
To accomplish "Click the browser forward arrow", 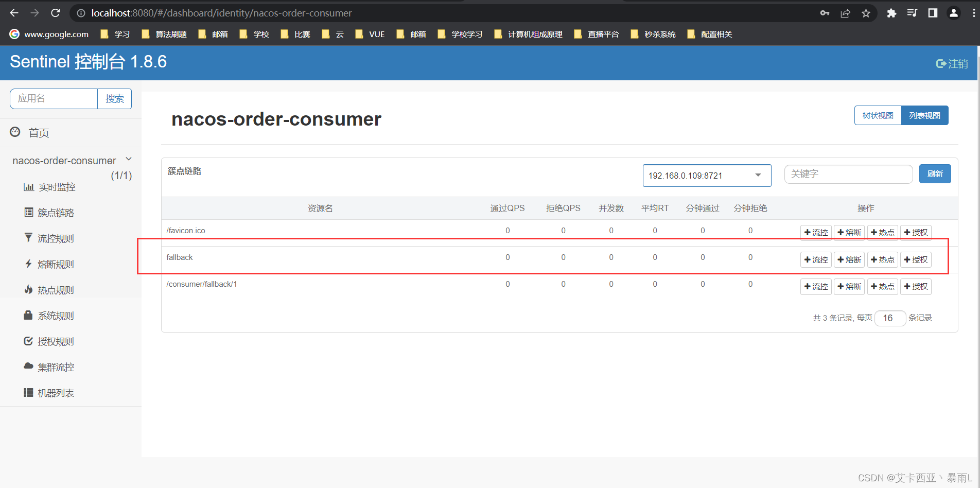I will pos(34,13).
